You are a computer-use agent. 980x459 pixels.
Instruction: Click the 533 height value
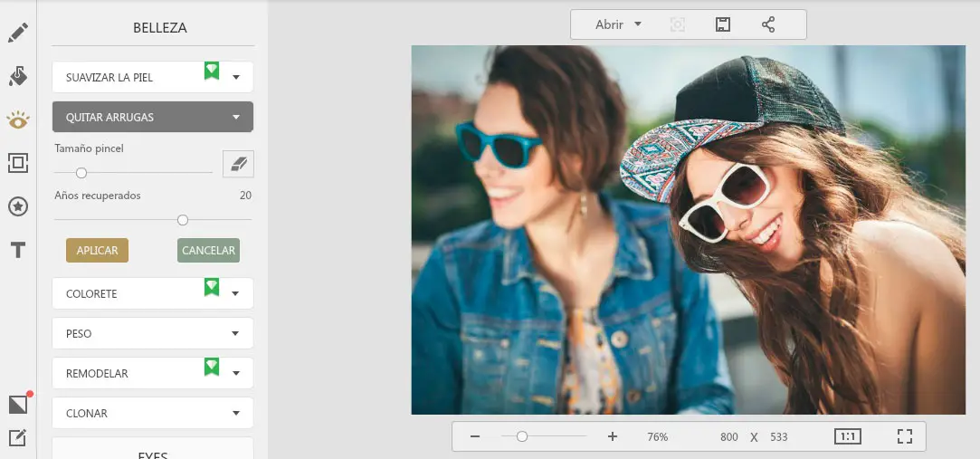[x=779, y=437]
